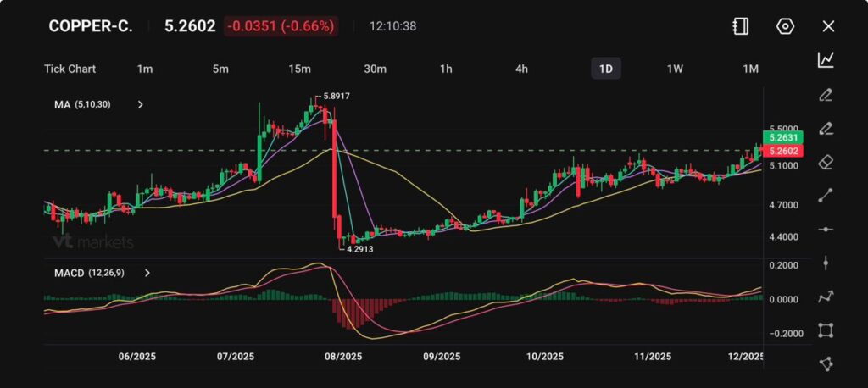Image resolution: width=868 pixels, height=388 pixels.
Task: Select the diagonal line segment drawing tool
Action: [826, 196]
